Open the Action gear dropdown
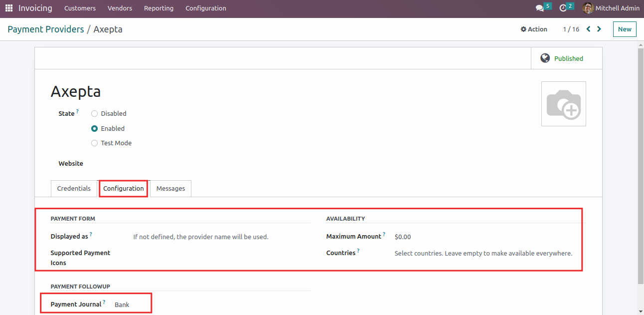The width and height of the screenshot is (644, 315). 534,29
